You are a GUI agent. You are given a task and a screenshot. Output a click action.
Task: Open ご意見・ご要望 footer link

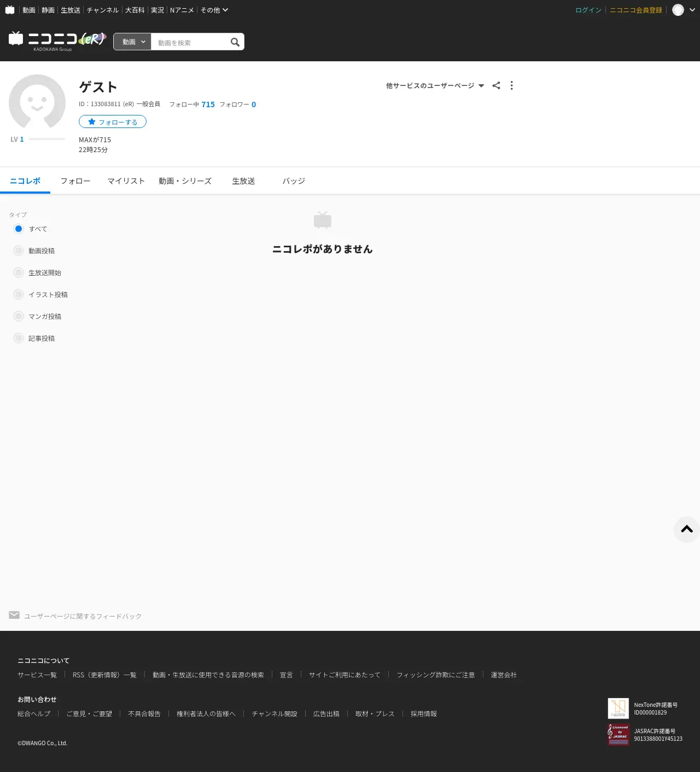[x=89, y=713]
